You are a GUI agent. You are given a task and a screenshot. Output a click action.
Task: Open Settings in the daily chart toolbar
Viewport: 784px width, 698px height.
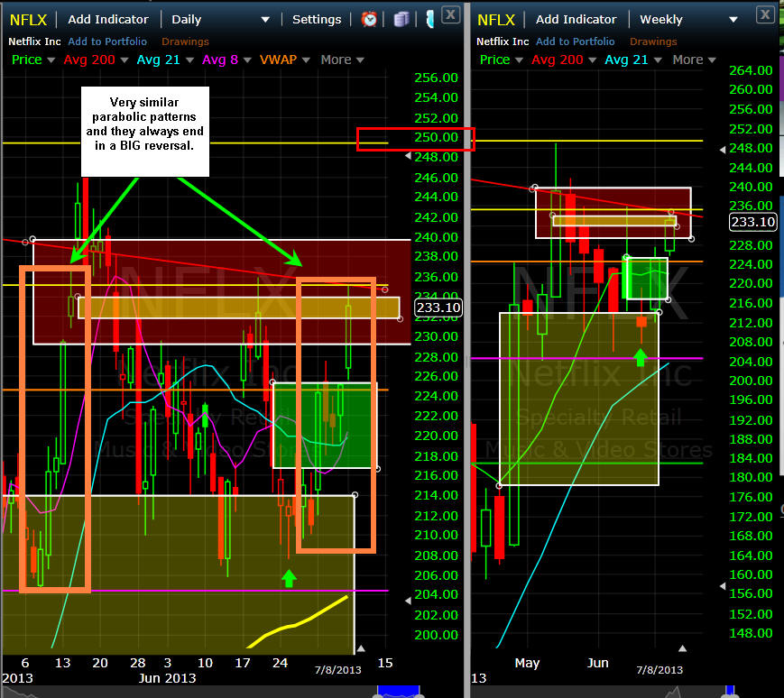click(317, 19)
